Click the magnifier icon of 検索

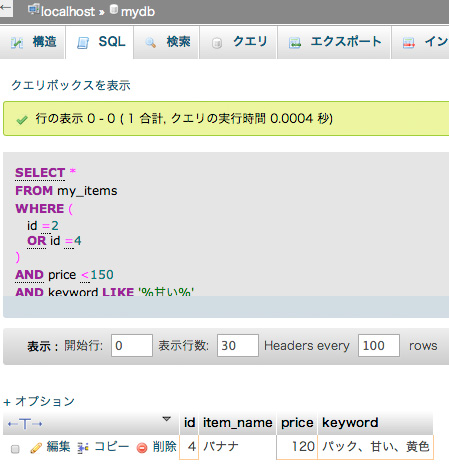coord(150,43)
